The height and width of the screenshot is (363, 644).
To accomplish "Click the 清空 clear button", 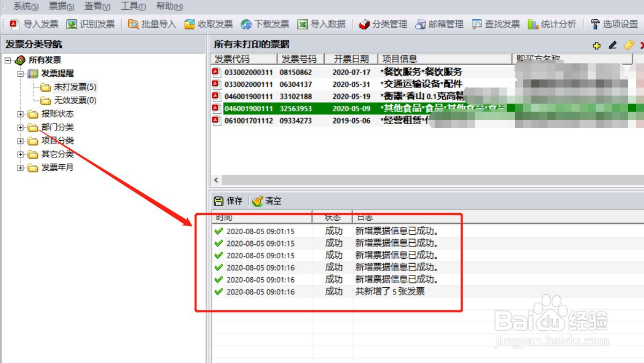I will pos(267,200).
